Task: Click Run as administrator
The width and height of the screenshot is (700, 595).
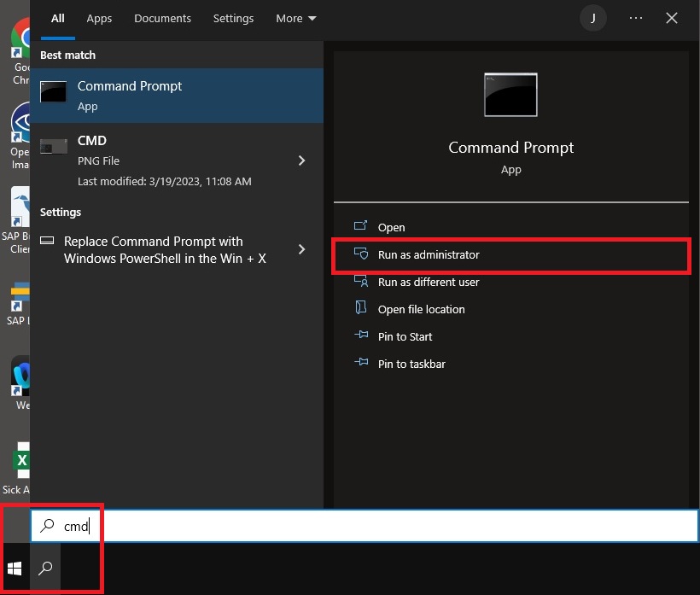Action: [511, 255]
